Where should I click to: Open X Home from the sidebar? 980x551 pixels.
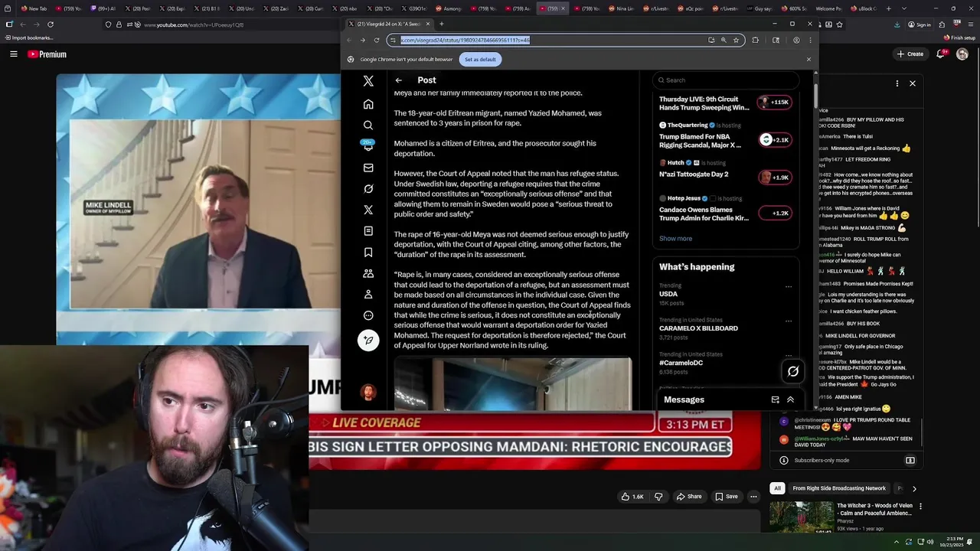(368, 104)
